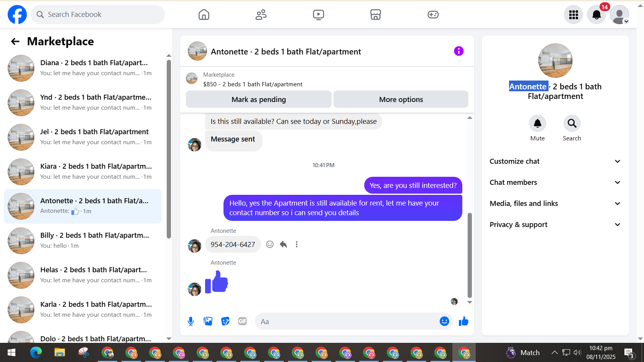Expand the Chat members section
Image resolution: width=644 pixels, height=362 pixels.
(555, 183)
